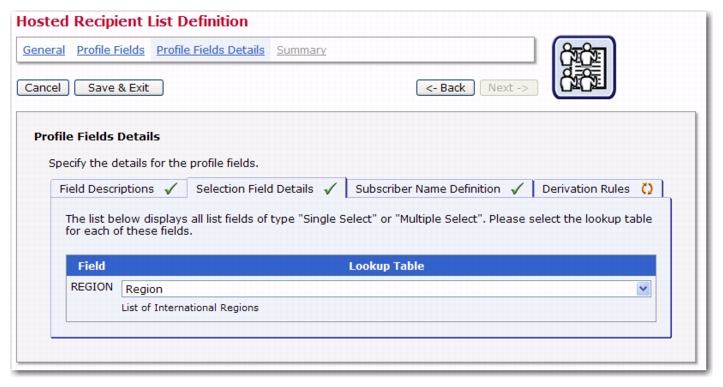Click the REGION field label
Screen dimensions: 723x387
pyautogui.click(x=92, y=287)
